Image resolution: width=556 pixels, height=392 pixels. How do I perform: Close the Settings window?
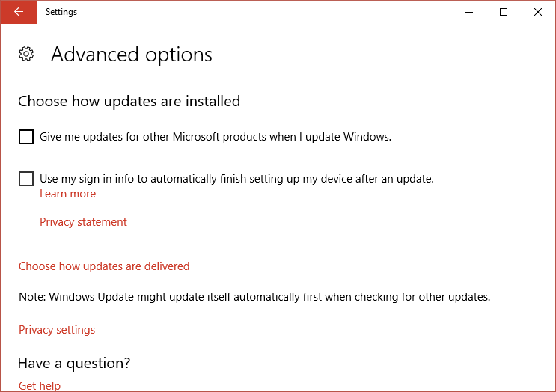[x=538, y=12]
